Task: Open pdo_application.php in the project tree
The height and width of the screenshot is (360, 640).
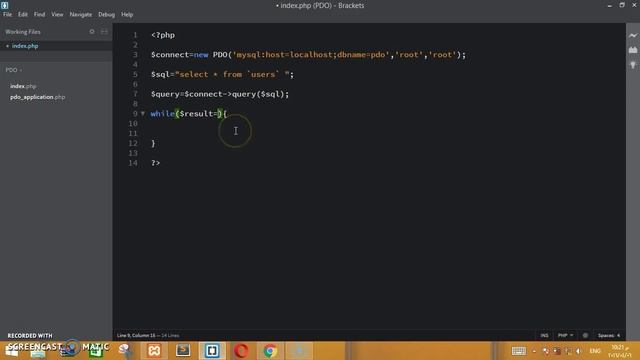Action: [x=38, y=97]
